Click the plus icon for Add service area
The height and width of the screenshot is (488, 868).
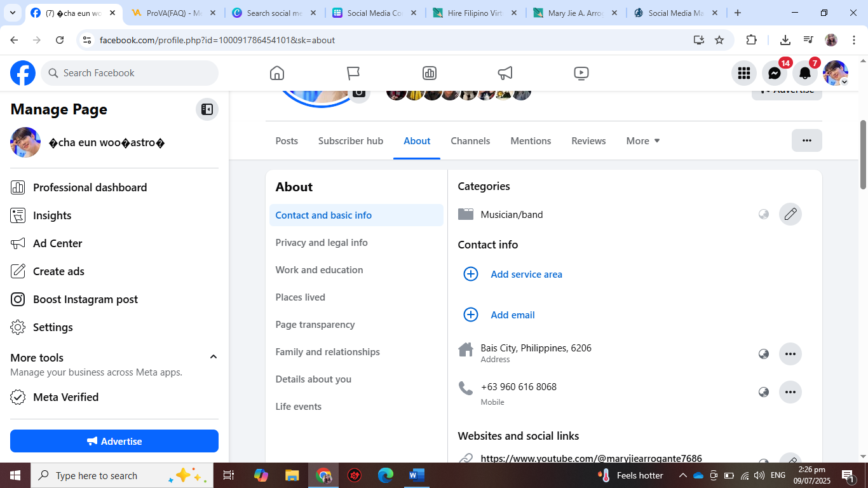click(471, 274)
